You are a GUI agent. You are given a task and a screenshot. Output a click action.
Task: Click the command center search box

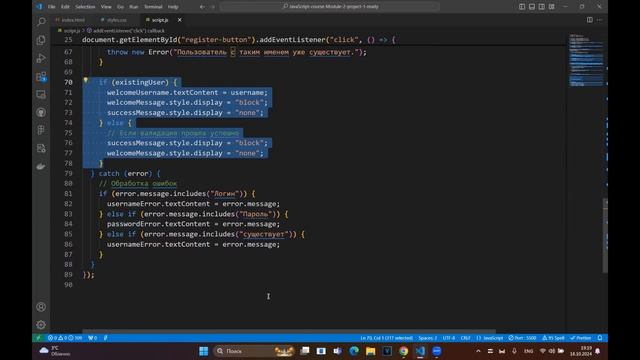point(330,7)
